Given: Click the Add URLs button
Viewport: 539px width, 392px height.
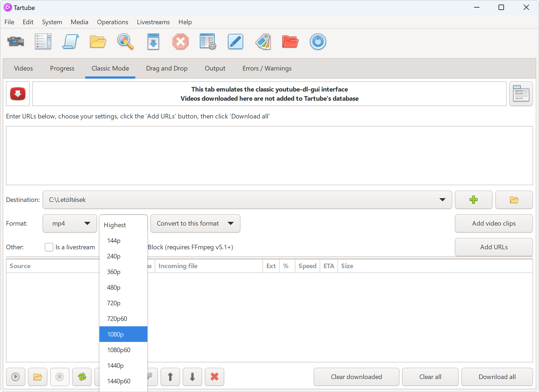Looking at the screenshot, I should (494, 247).
